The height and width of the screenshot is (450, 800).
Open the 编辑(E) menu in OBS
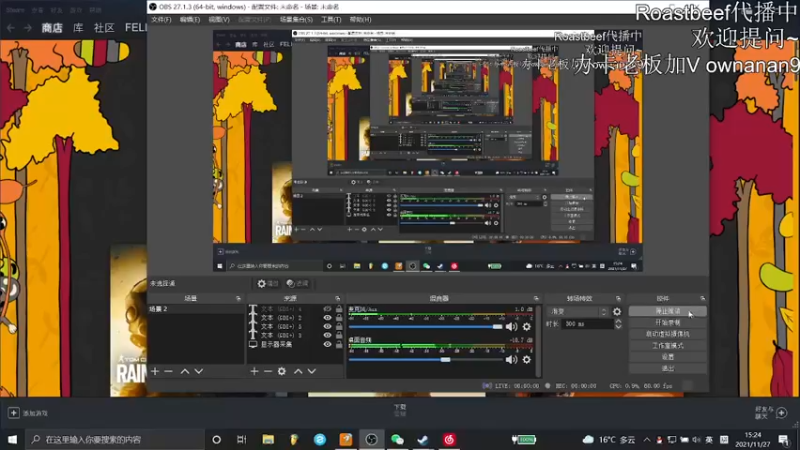(x=190, y=19)
